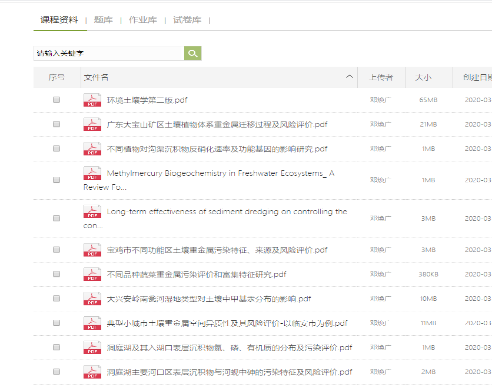Click the 21MB size cell

click(x=428, y=124)
